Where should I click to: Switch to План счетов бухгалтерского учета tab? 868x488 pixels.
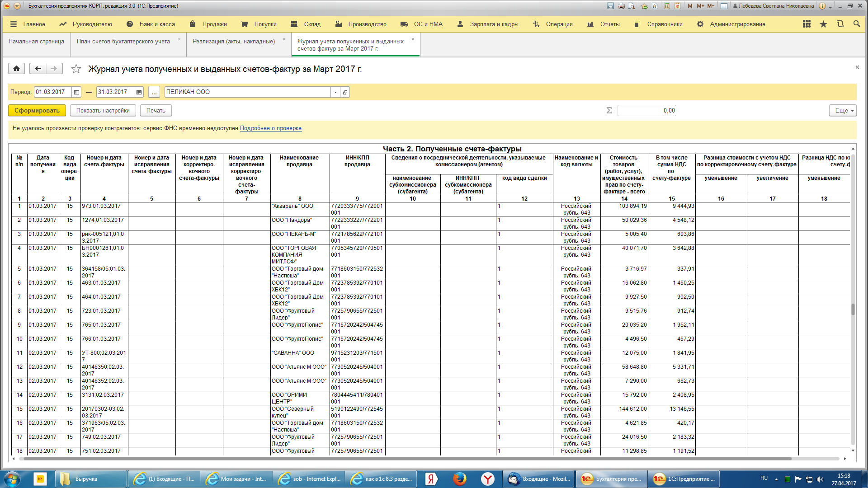123,42
